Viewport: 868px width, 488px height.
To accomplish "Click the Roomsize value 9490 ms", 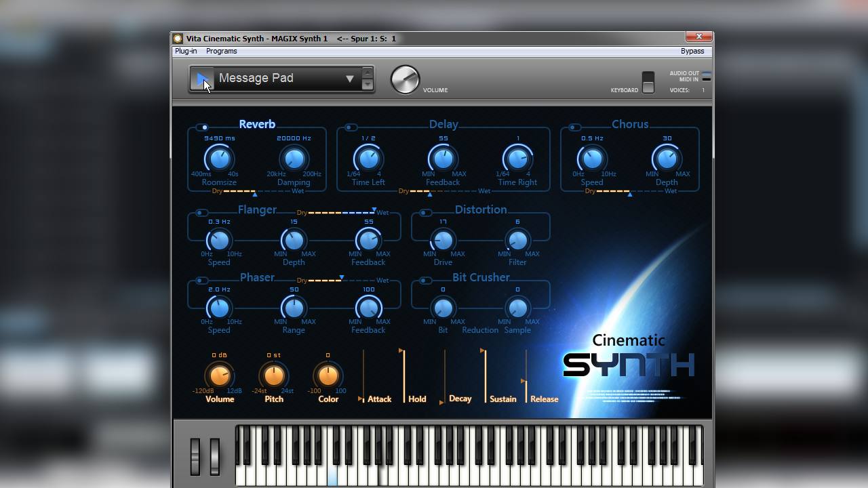I will click(x=219, y=138).
